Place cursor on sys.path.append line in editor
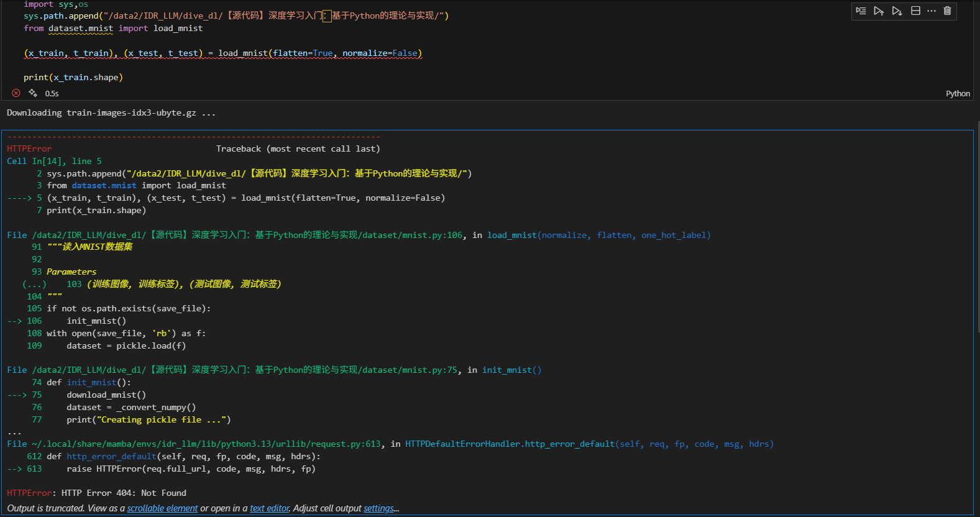 tap(236, 16)
